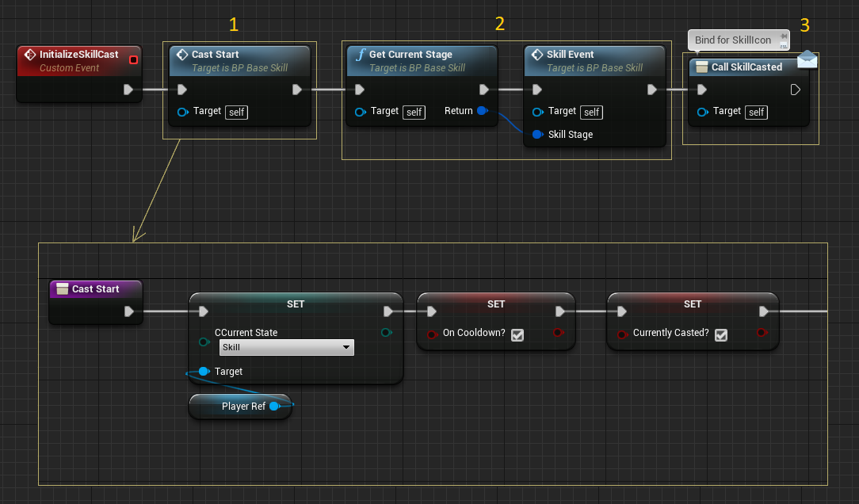This screenshot has width=859, height=504.
Task: Click the On Cooldown? red input pin
Action: click(x=432, y=334)
